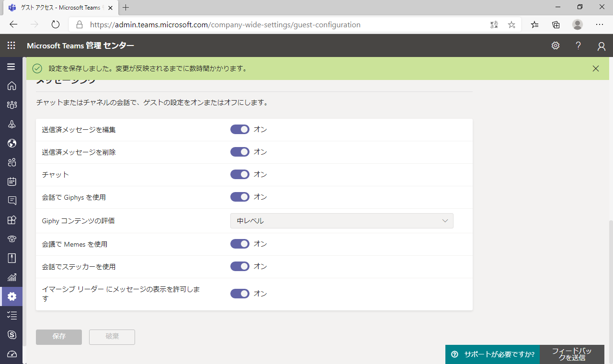Screen dimensions: 613x364
Task: Dismiss the green 設定を保存しました banner
Action: [x=596, y=68]
